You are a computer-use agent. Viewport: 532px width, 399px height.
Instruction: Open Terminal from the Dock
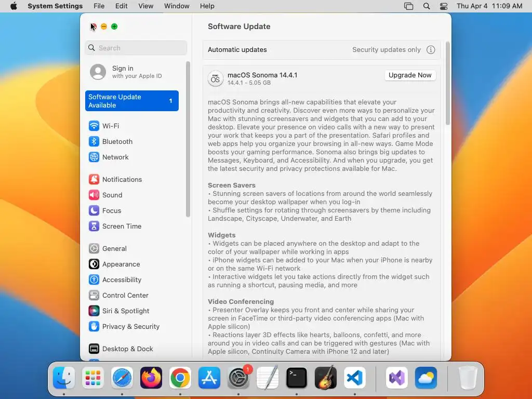click(x=297, y=378)
